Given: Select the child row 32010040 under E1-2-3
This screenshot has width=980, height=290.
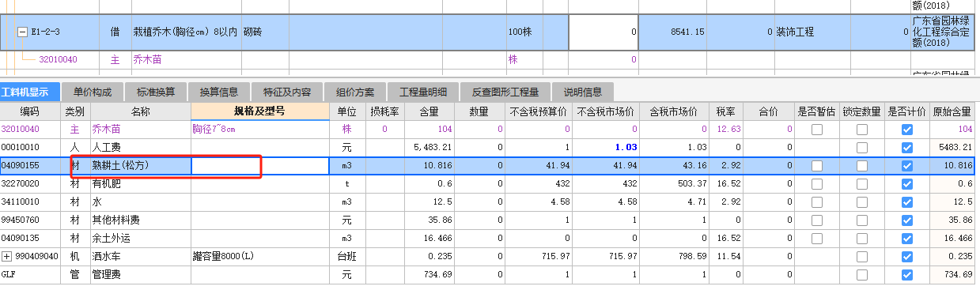Looking at the screenshot, I should (x=58, y=59).
